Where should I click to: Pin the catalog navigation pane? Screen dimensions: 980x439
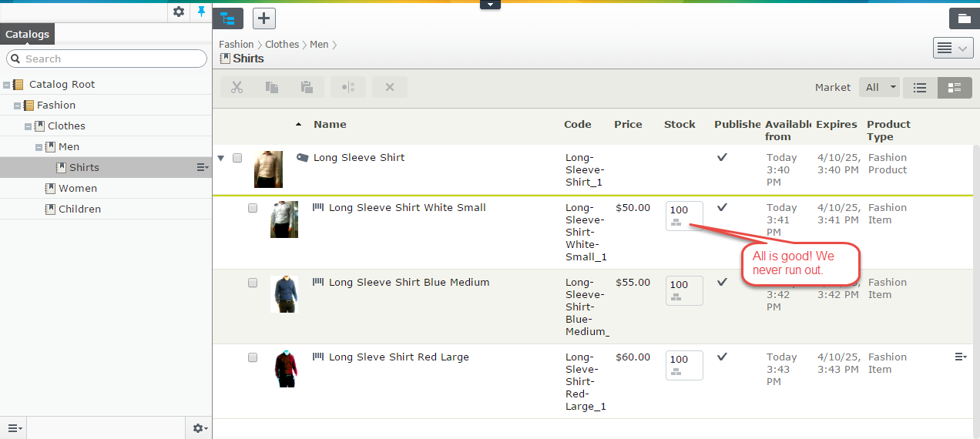click(202, 12)
